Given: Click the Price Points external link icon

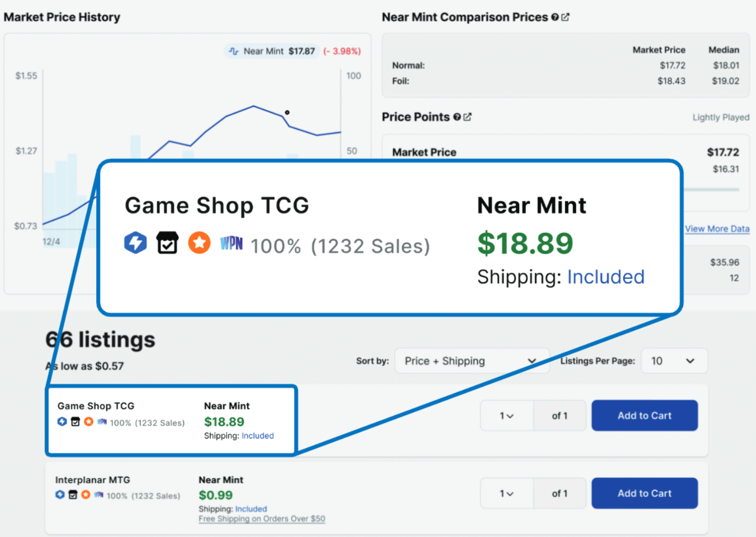Looking at the screenshot, I should point(468,116).
